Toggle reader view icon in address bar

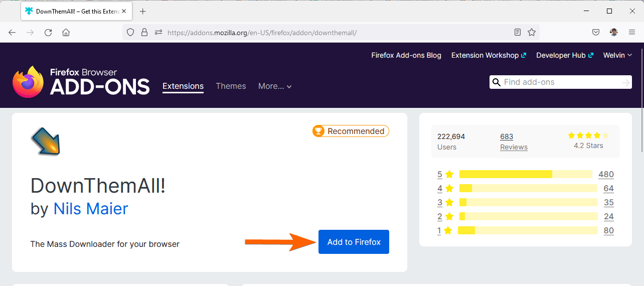point(518,33)
